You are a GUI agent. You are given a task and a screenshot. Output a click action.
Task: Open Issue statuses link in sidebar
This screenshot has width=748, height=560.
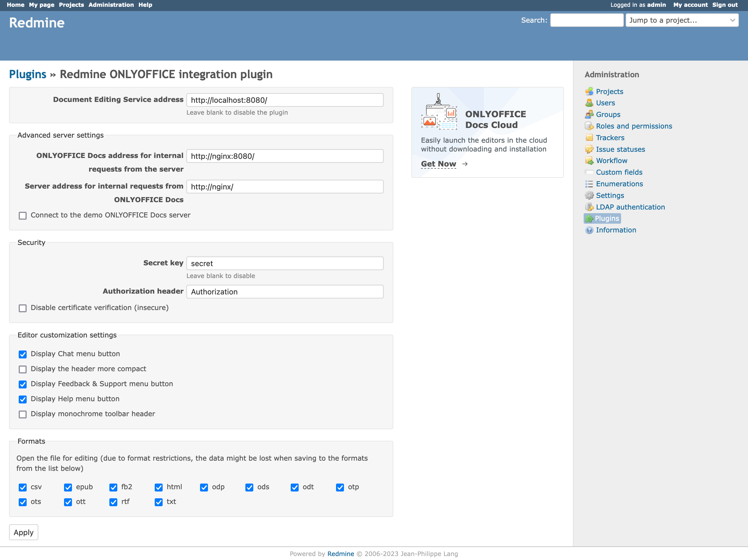tap(620, 149)
